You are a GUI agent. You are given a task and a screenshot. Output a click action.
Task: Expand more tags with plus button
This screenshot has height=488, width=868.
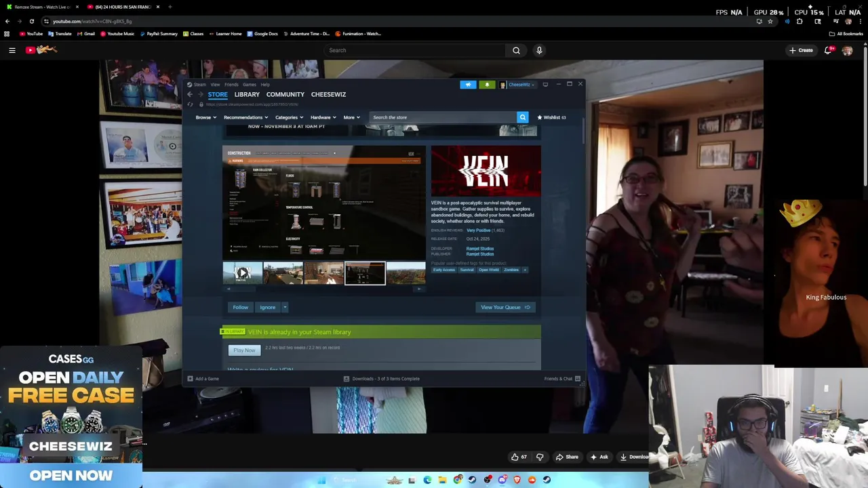(525, 270)
